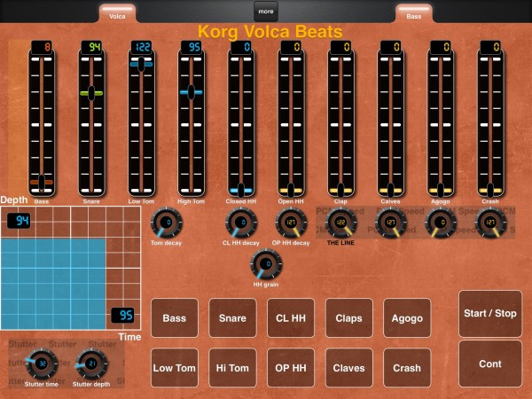Switch to the Volca tab
Screen dimensions: 532x399
tap(117, 14)
